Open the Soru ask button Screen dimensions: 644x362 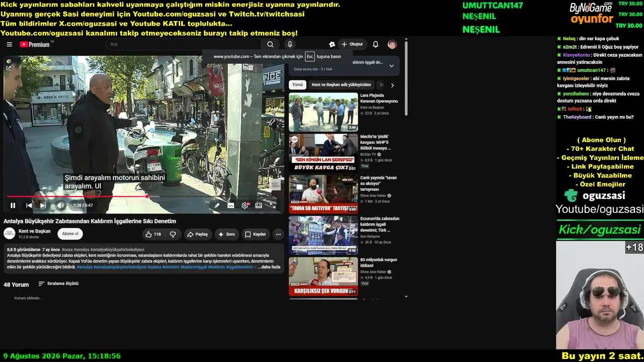[226, 234]
